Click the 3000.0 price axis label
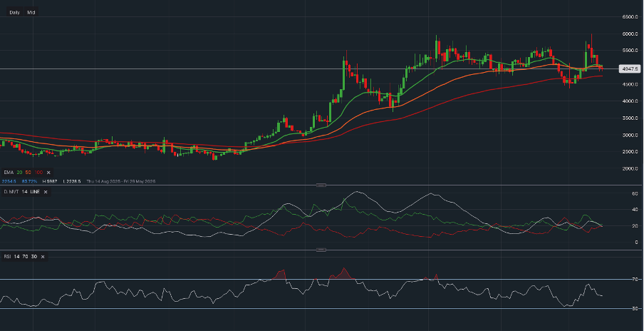Image resolution: width=644 pixels, height=331 pixels. click(630, 135)
